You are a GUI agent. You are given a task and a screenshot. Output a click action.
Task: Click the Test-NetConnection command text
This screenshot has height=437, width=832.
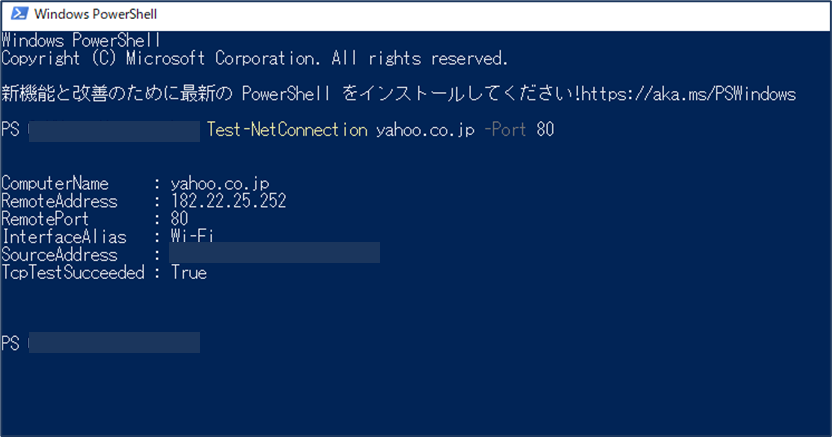(287, 129)
